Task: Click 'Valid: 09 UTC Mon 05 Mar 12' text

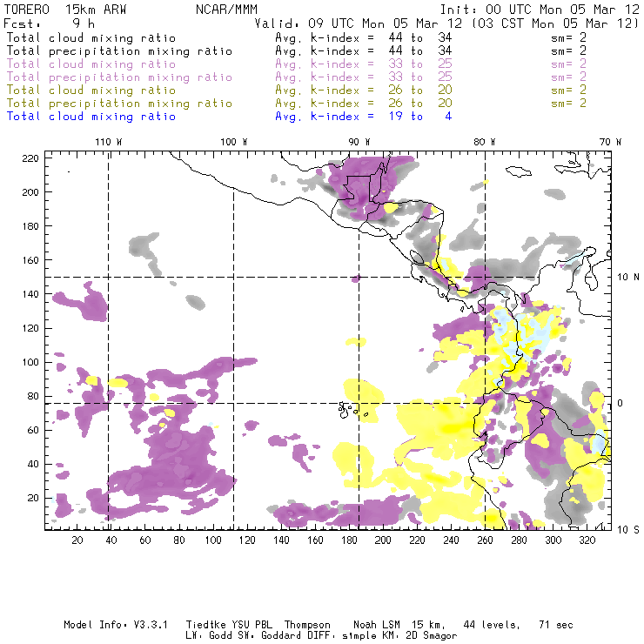Action: click(x=359, y=23)
